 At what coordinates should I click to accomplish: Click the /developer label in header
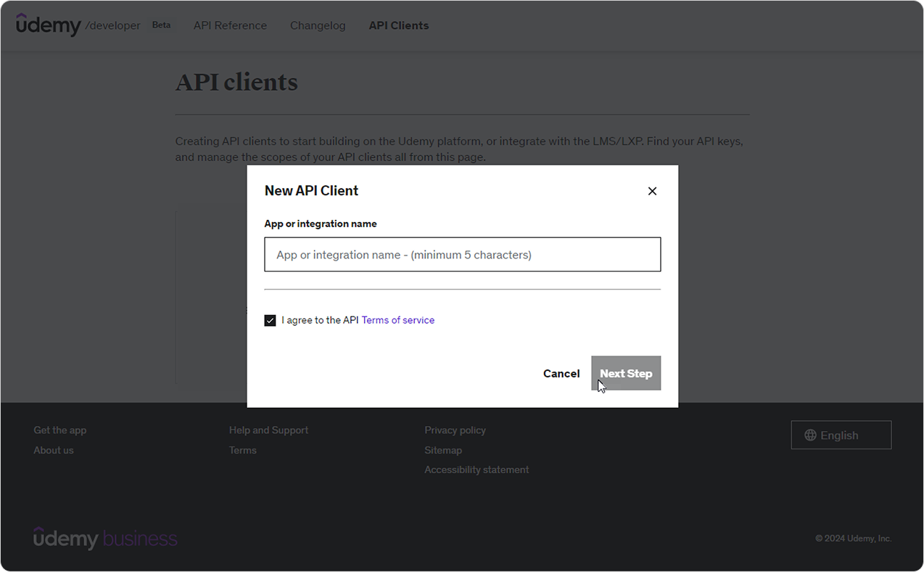click(112, 25)
